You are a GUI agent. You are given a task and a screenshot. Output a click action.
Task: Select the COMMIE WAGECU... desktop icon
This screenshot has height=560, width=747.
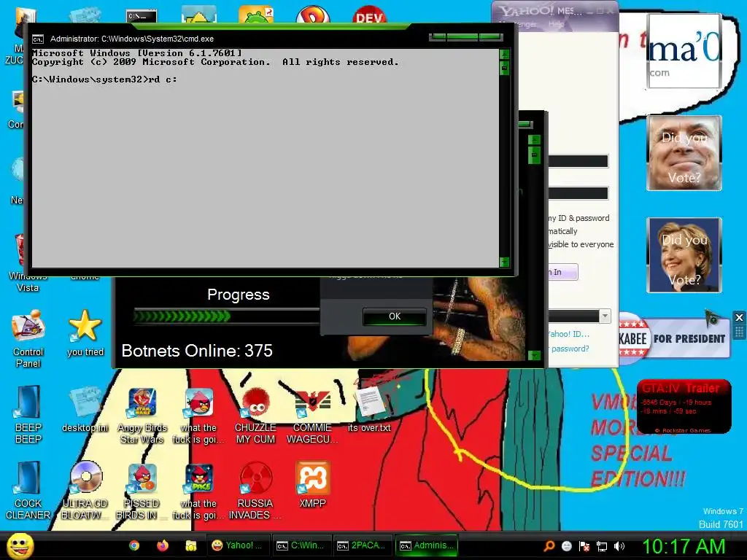(x=312, y=415)
